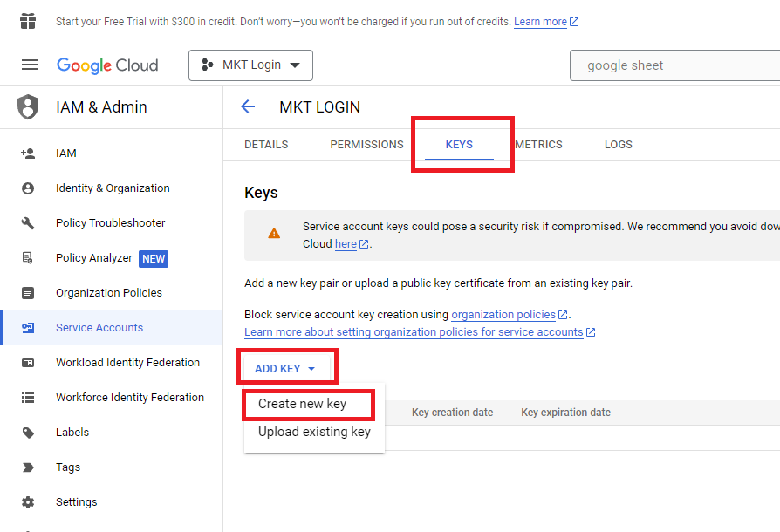The width and height of the screenshot is (780, 532).
Task: Click the search field containing google sheet
Action: pyautogui.click(x=675, y=65)
